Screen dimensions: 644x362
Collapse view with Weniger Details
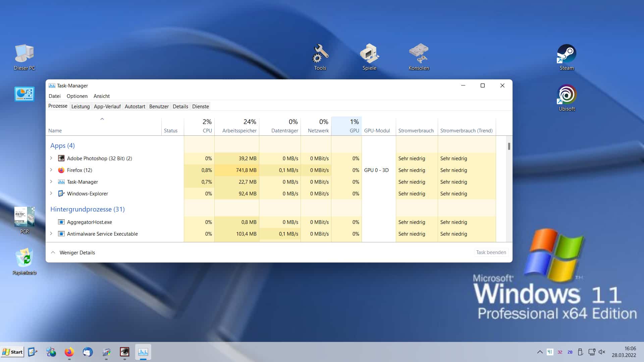click(73, 253)
